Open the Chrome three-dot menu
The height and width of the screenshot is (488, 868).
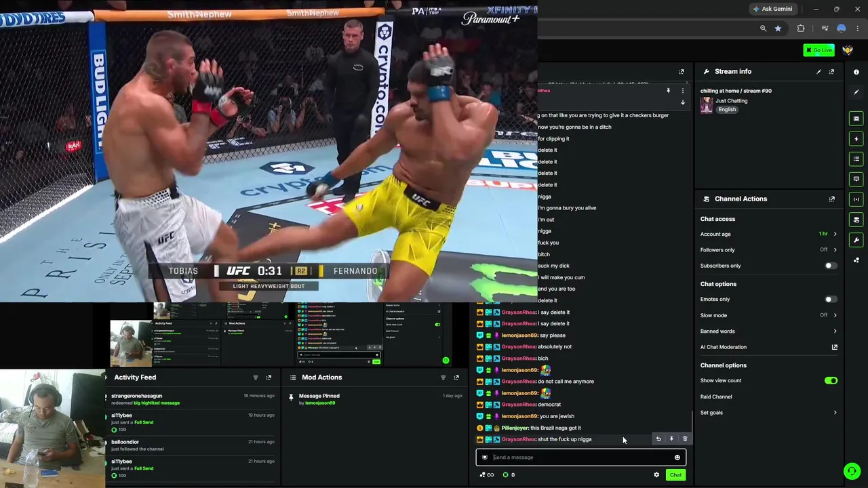(x=857, y=28)
